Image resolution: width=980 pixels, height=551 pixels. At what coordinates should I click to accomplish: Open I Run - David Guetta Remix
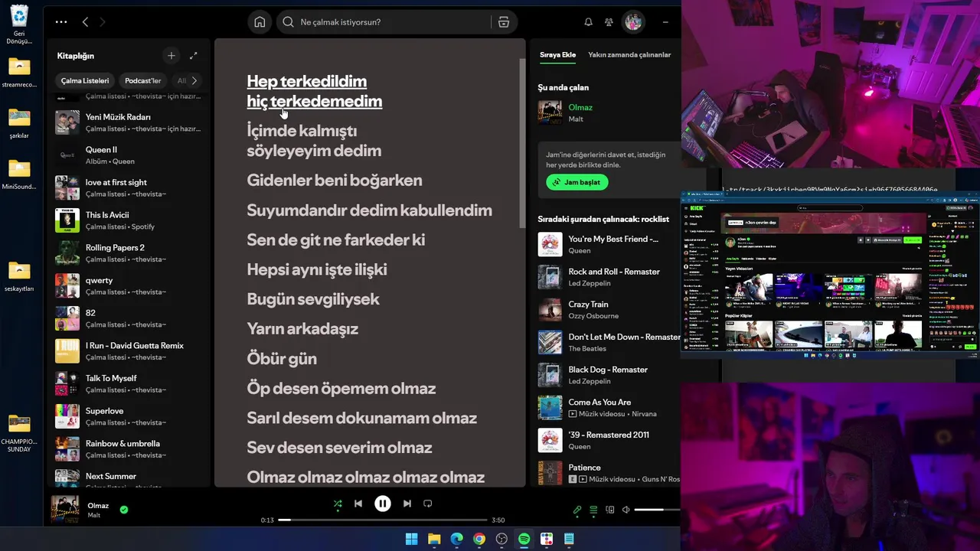[x=129, y=351]
